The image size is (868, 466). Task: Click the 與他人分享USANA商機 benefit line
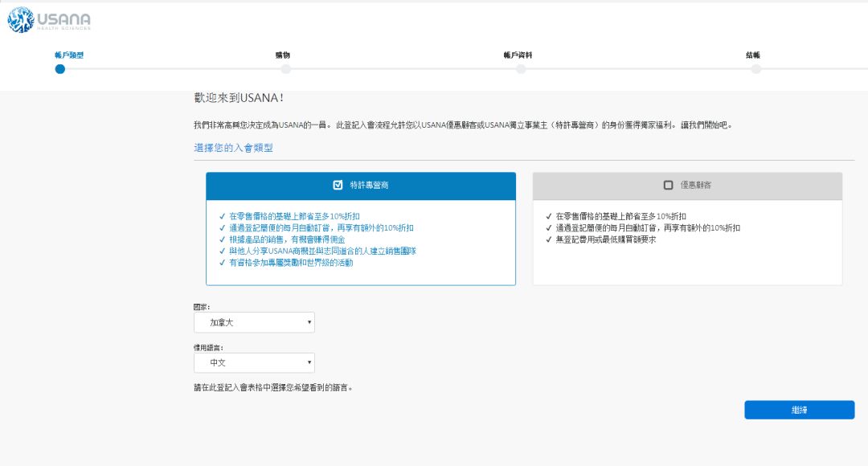click(323, 251)
